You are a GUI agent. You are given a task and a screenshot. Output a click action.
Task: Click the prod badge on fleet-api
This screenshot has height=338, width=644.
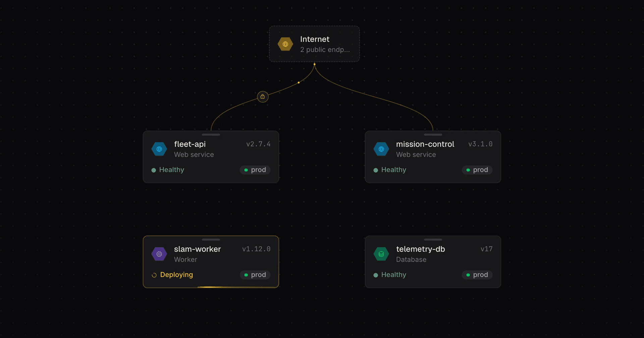[x=255, y=170]
